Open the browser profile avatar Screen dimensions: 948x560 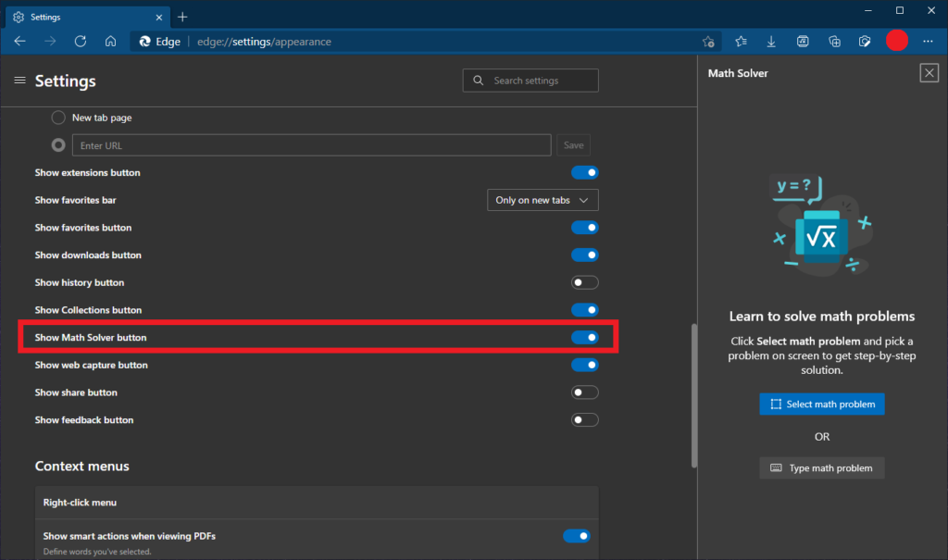coord(896,41)
